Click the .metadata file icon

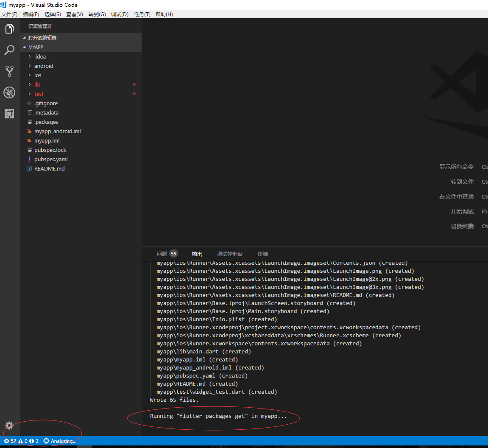30,112
